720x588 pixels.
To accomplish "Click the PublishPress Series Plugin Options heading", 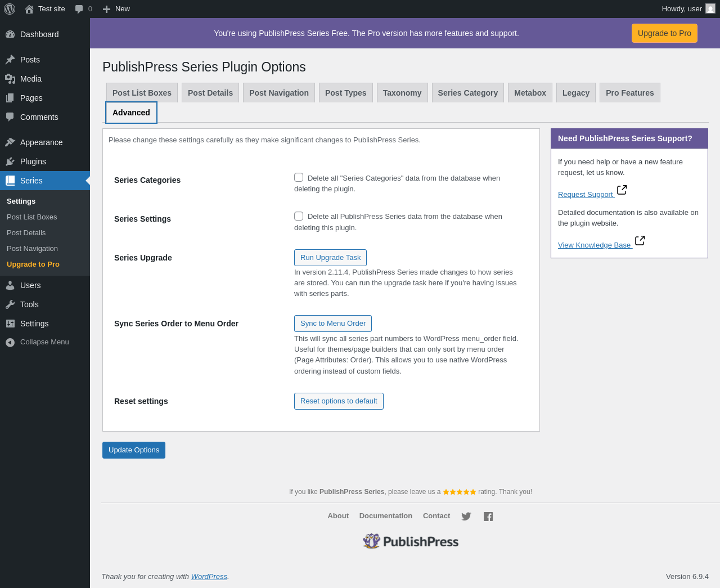I will point(204,67).
